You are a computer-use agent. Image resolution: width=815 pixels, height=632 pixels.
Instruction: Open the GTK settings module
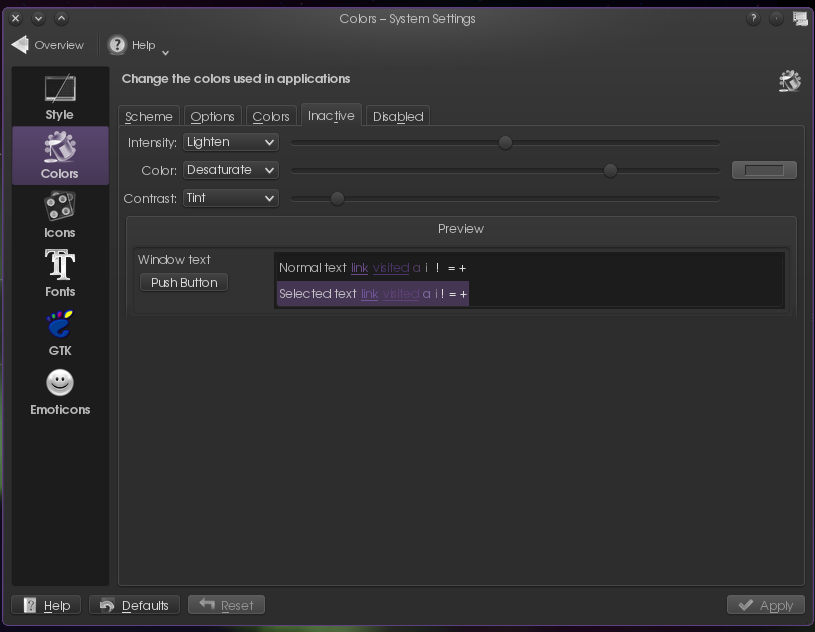click(60, 333)
